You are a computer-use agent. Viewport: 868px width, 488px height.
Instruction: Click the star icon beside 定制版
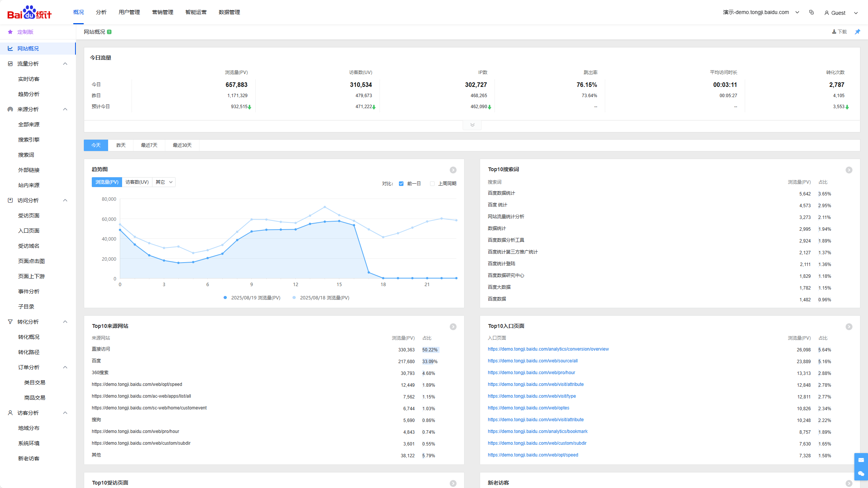10,32
